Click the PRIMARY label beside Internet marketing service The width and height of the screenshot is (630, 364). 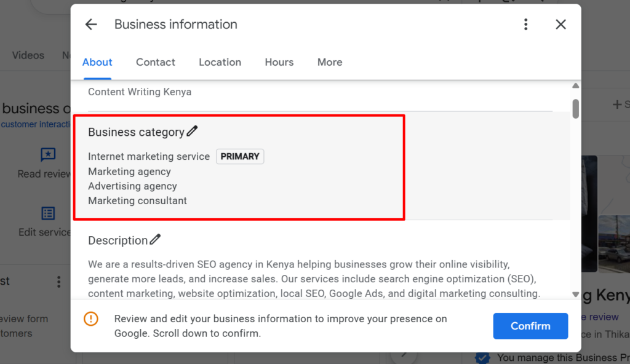click(240, 156)
